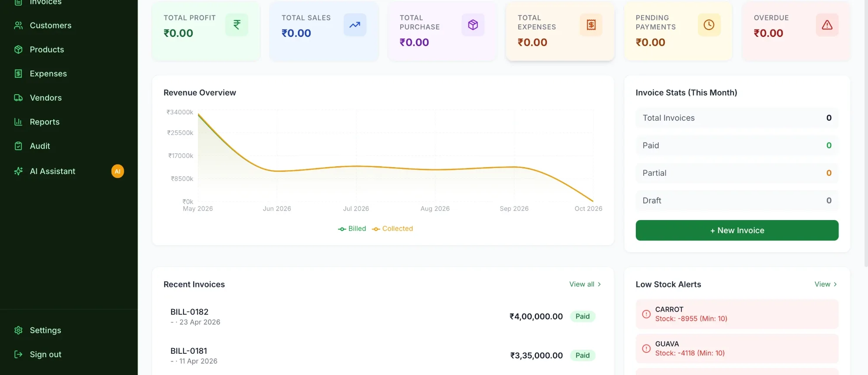Screen dimensions: 868x375
Task: Select the Draft invoice stat row
Action: pos(737,201)
